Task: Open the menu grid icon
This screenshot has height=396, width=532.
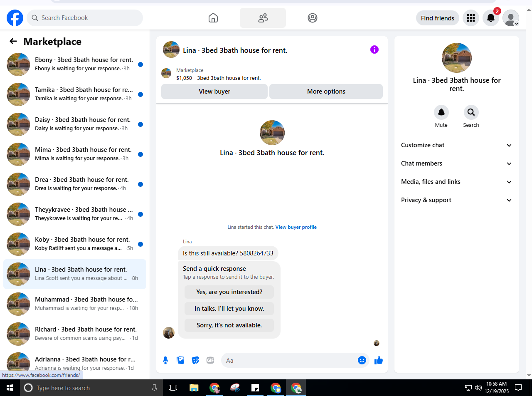Action: click(471, 18)
